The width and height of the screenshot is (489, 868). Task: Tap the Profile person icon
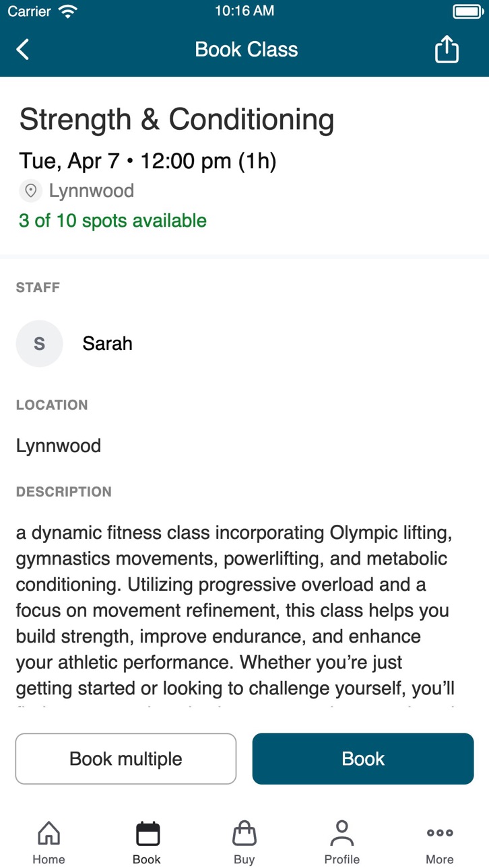342,833
